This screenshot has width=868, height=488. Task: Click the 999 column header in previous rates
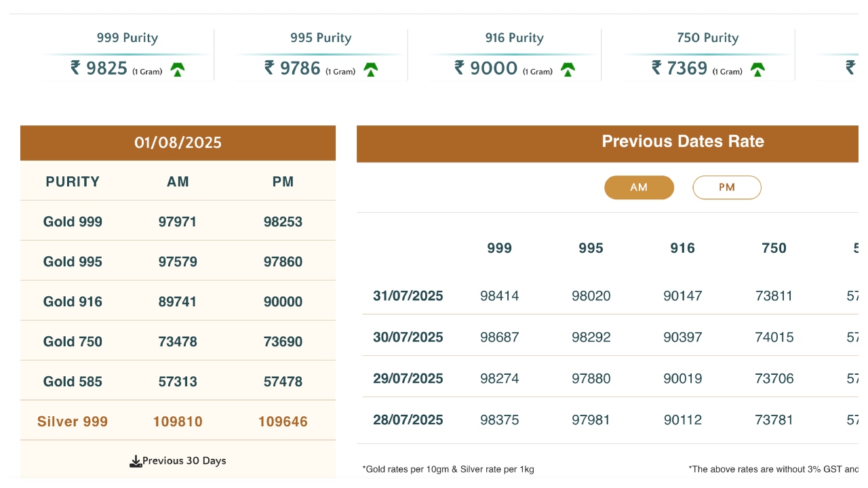[x=499, y=249]
